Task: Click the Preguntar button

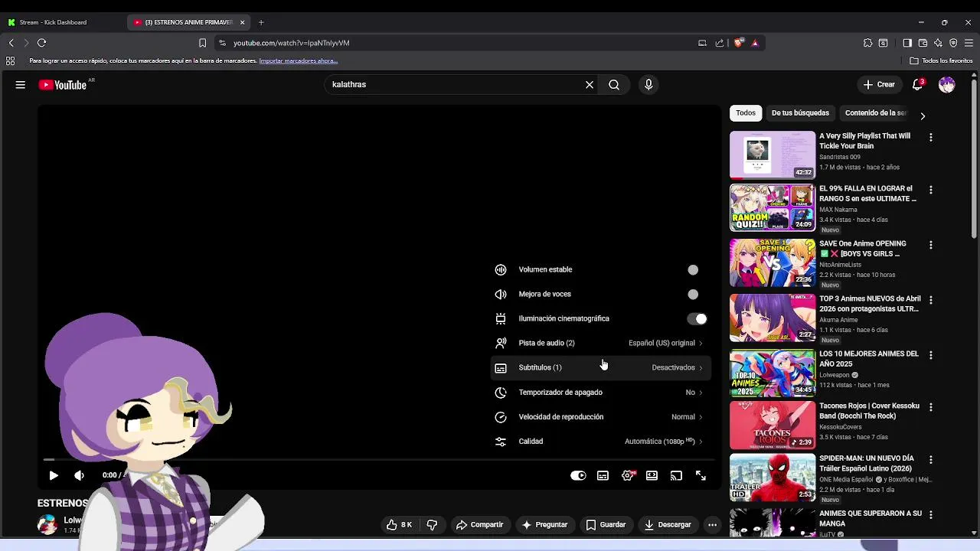Action: tap(544, 524)
